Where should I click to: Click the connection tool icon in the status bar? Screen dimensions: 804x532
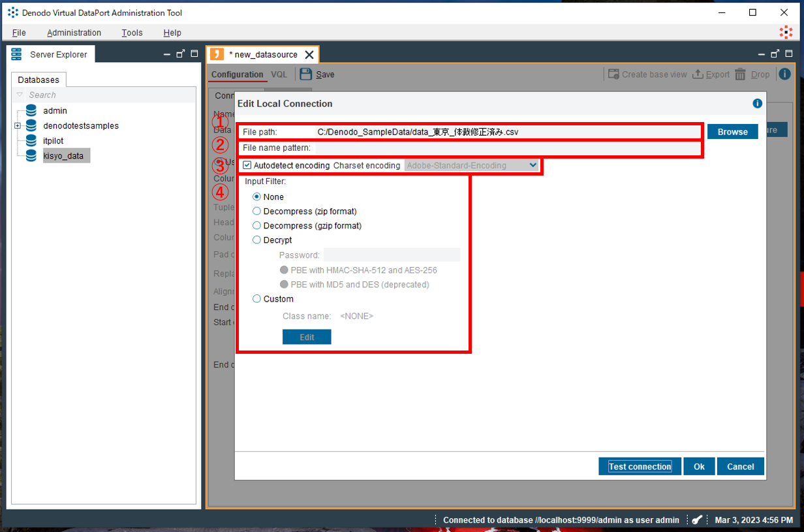click(x=697, y=520)
